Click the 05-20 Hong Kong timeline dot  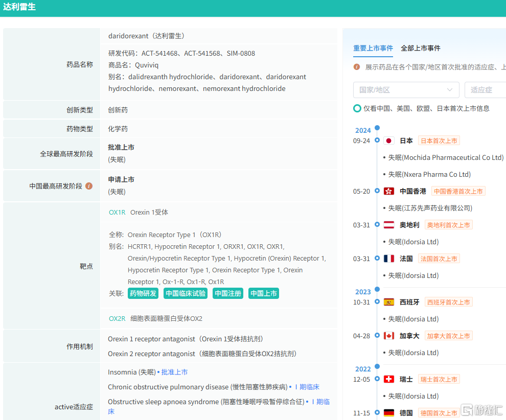[377, 191]
